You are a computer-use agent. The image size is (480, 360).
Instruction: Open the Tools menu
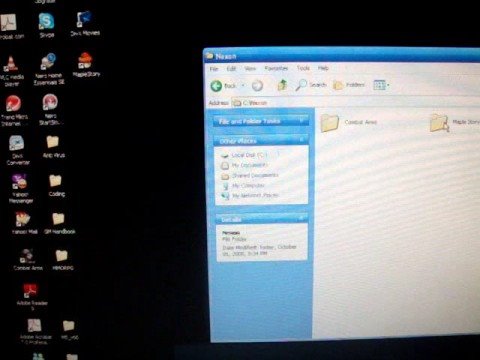click(x=303, y=68)
